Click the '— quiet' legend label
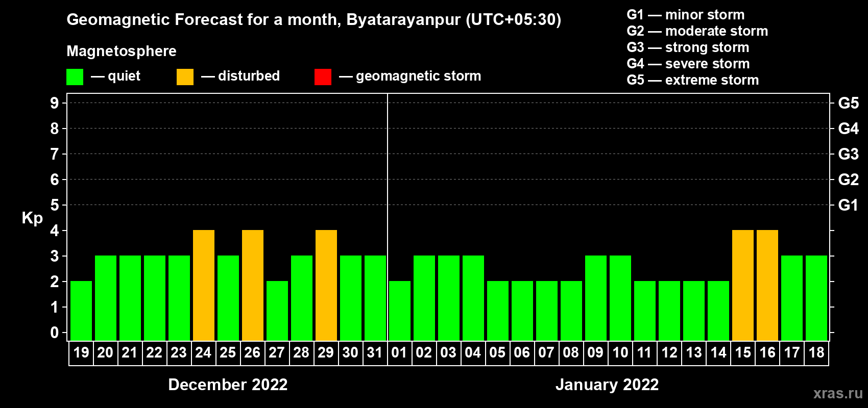 click(116, 76)
